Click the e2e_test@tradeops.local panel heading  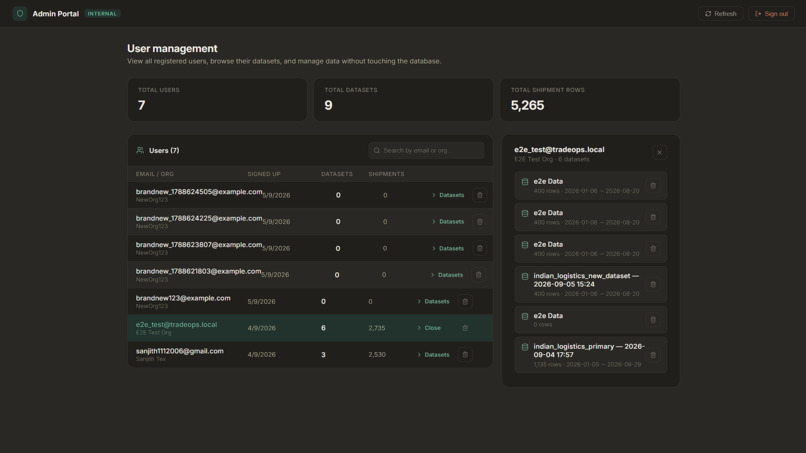[x=559, y=150]
